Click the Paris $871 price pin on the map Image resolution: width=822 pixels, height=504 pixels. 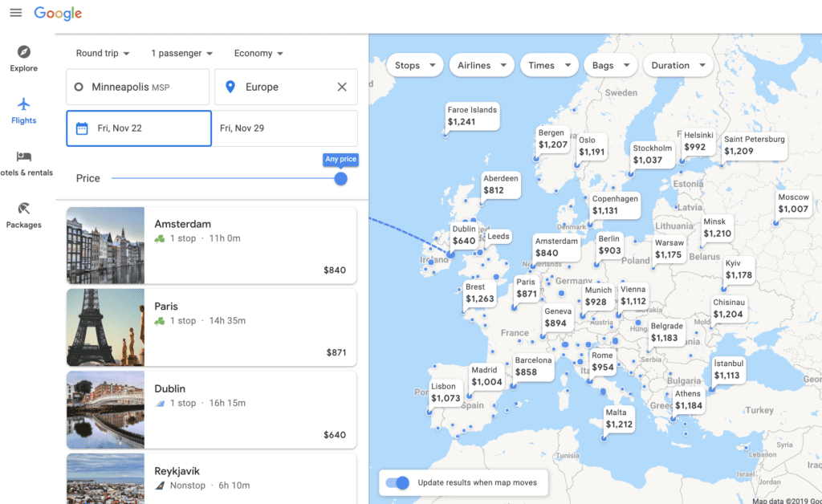click(x=527, y=289)
